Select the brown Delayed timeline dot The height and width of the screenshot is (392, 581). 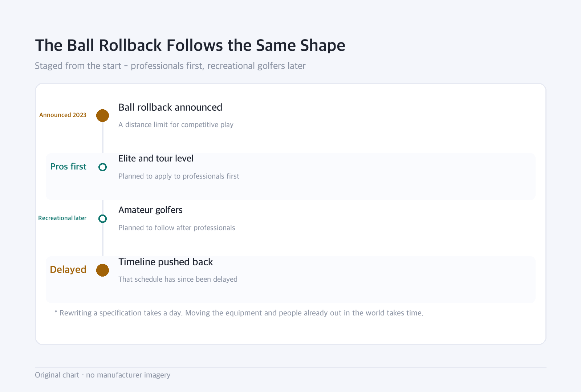pyautogui.click(x=102, y=270)
